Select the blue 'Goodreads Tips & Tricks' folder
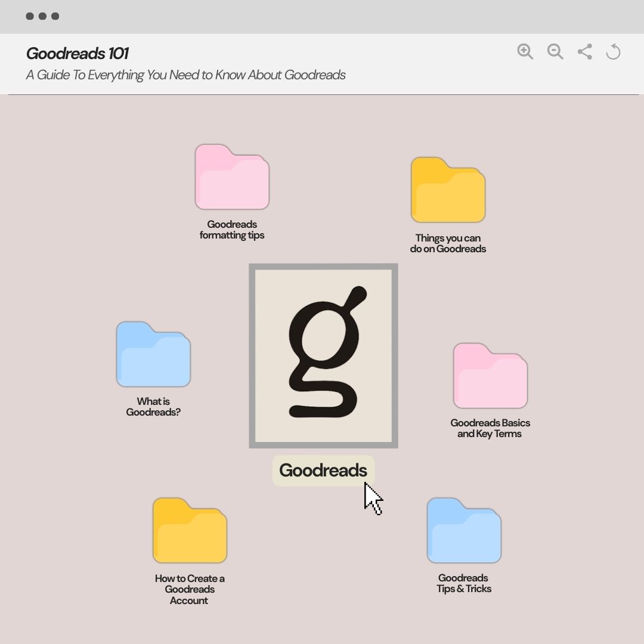This screenshot has width=644, height=644. [x=464, y=530]
